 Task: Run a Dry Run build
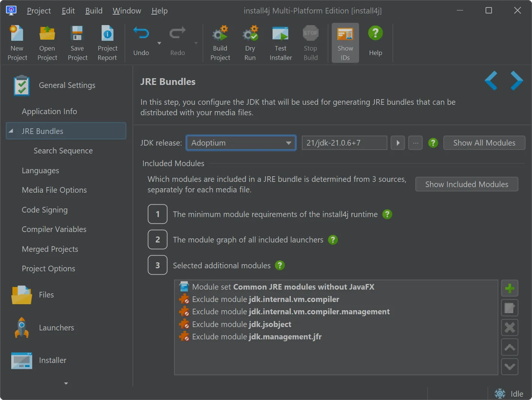click(x=250, y=43)
